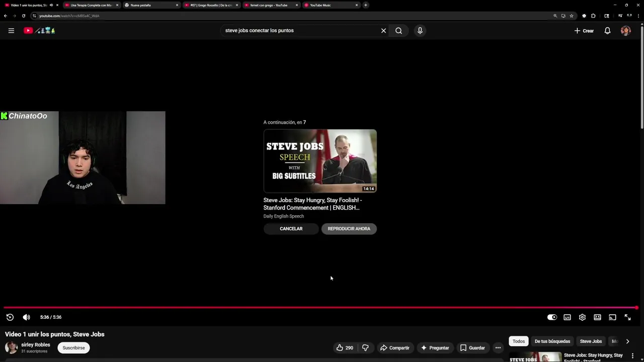Run search with magnifier button
The height and width of the screenshot is (362, 644).
[x=398, y=31]
